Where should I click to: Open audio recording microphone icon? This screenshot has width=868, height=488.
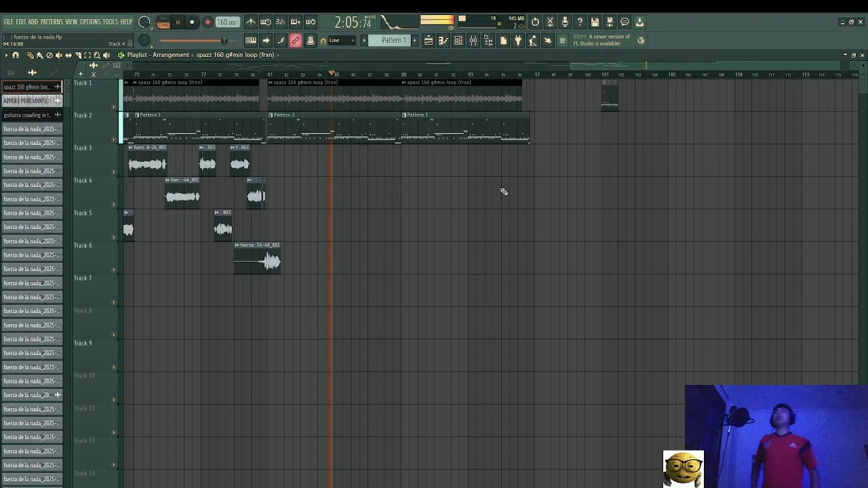(x=565, y=22)
